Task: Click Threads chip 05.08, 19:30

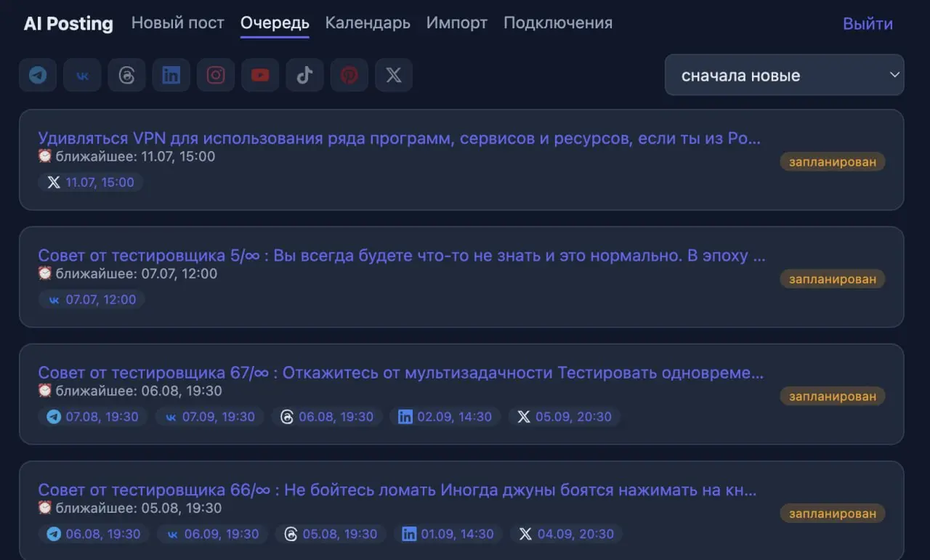Action: tap(331, 534)
